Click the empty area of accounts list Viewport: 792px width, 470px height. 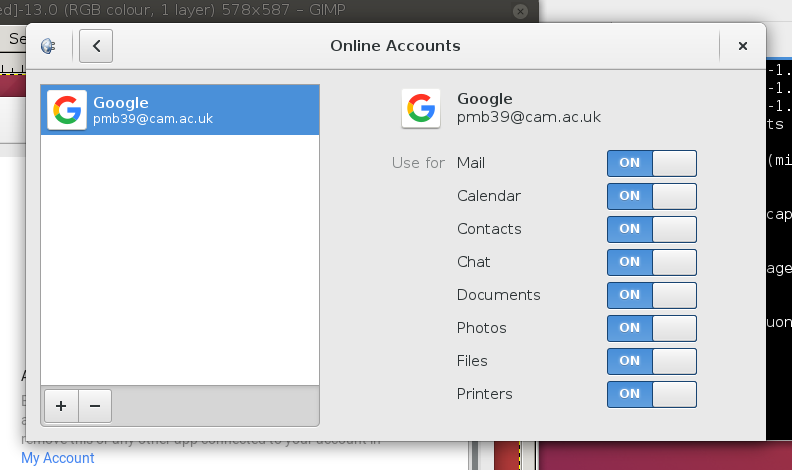coord(180,260)
